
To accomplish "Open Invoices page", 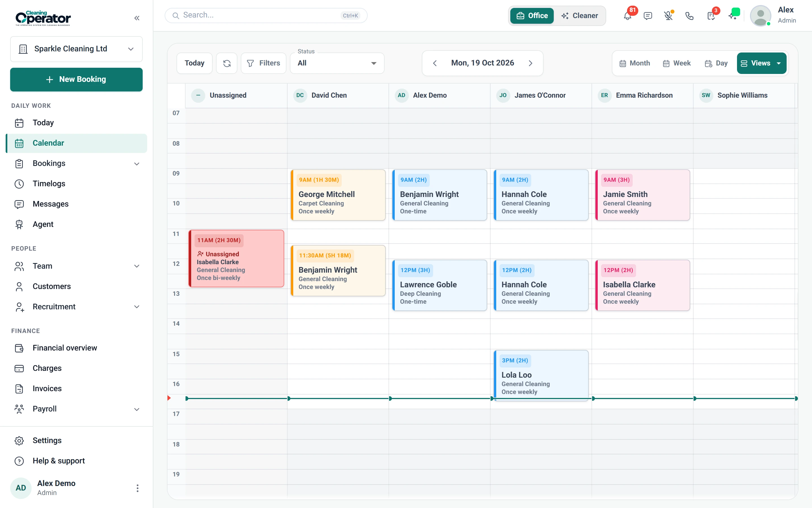I will [x=76, y=389].
